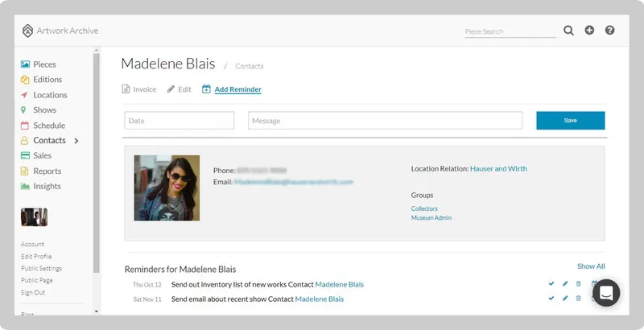
Task: Click the sidebar scrollbar thumb
Action: [x=97, y=163]
